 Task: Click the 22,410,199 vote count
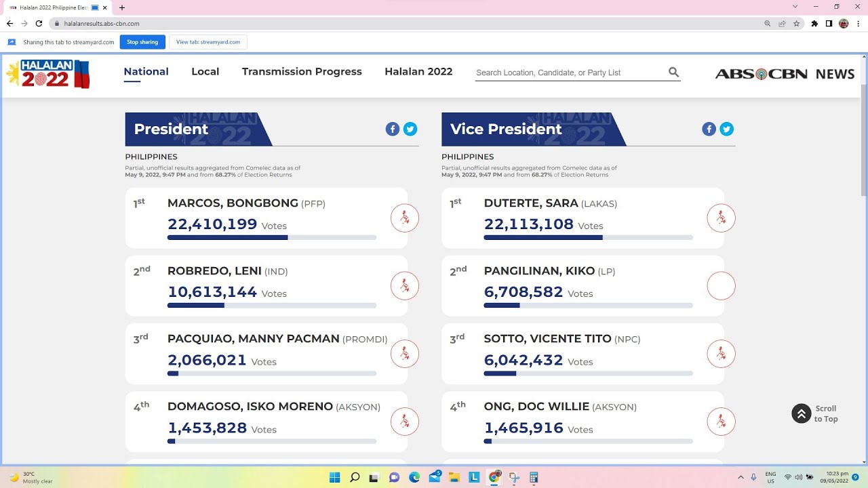point(212,224)
